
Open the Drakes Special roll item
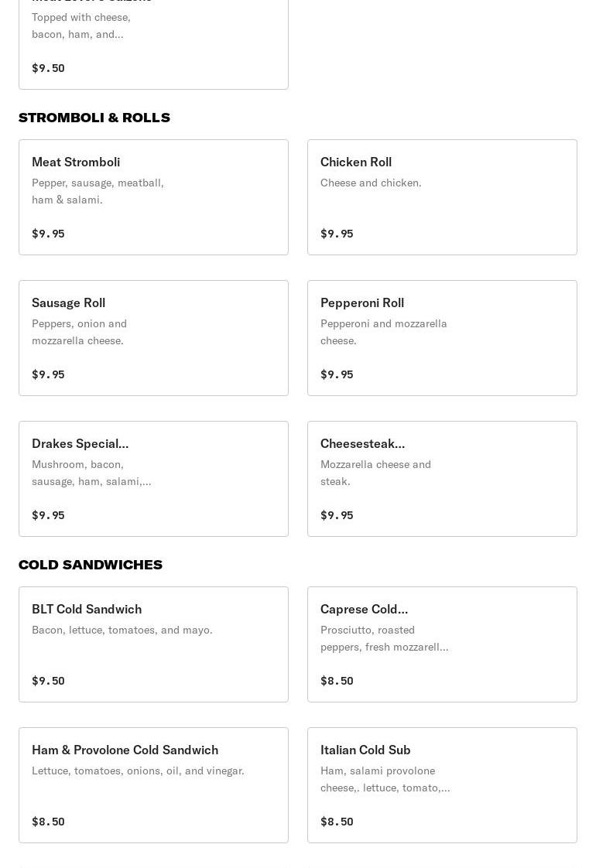point(153,479)
